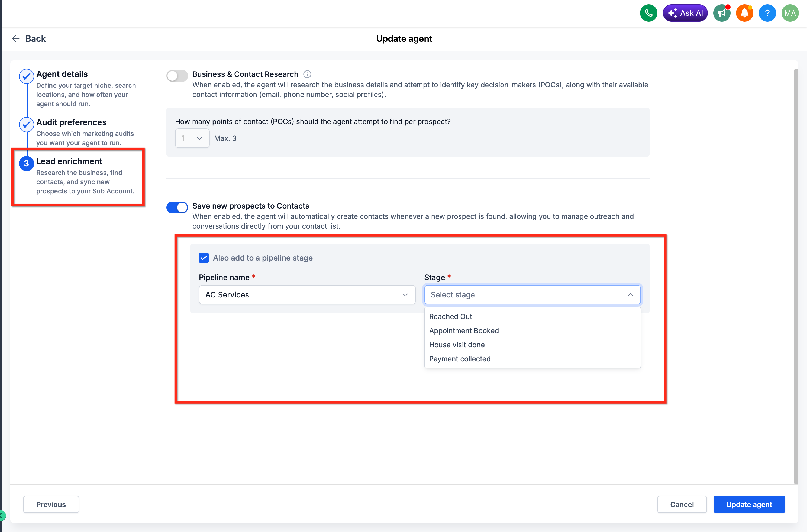Open the orange notifications bell
This screenshot has height=532, width=807.
click(x=744, y=13)
